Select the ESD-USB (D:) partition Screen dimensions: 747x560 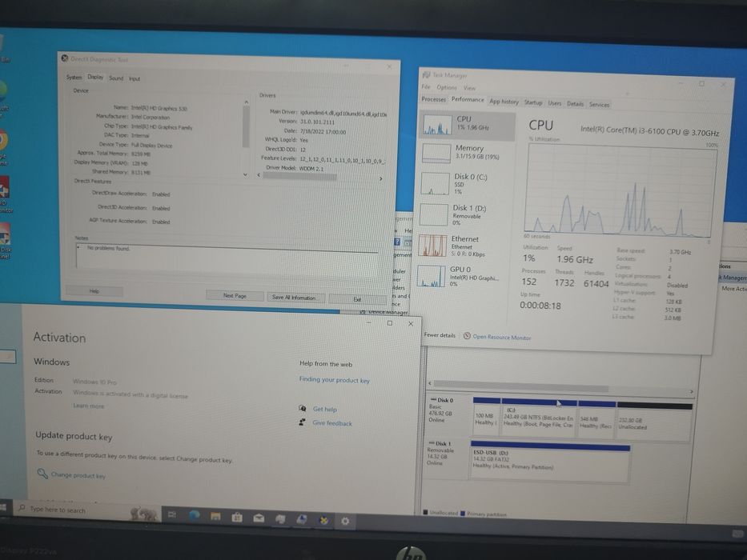point(550,462)
